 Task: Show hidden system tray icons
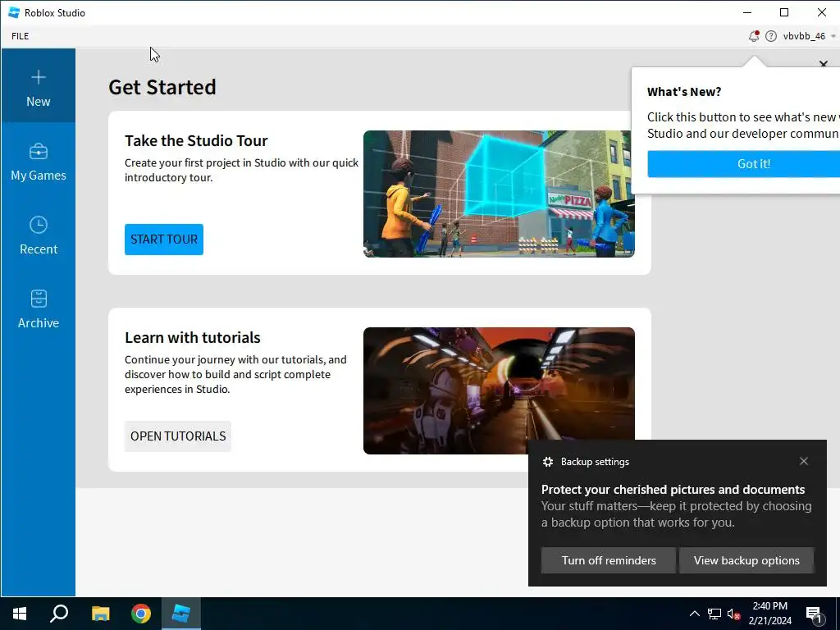pyautogui.click(x=694, y=614)
